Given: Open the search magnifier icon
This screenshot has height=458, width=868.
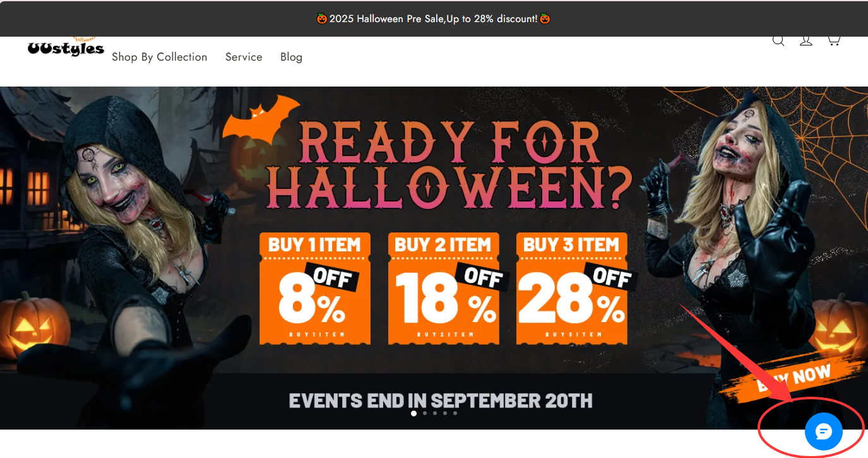Looking at the screenshot, I should (778, 41).
